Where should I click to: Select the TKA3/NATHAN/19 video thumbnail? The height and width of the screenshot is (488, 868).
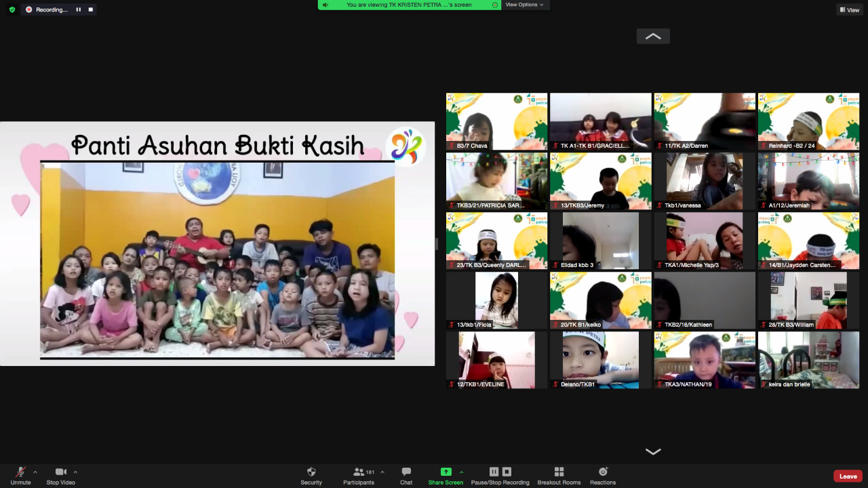704,359
